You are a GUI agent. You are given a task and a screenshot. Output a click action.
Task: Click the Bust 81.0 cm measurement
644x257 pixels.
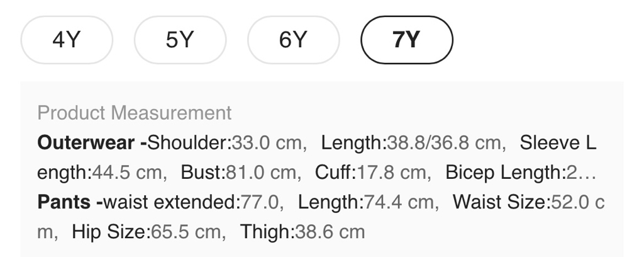(x=238, y=172)
